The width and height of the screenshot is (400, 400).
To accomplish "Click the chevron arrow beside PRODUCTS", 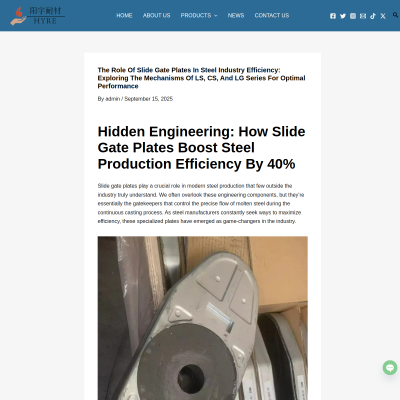I will tap(215, 16).
